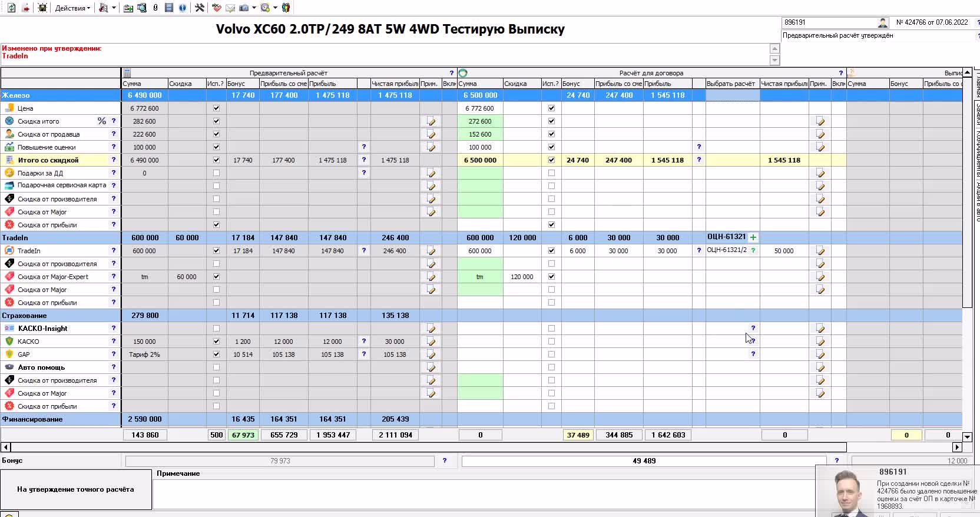This screenshot has height=517, width=980.
Task: Click the contract bonus bar showing 49 489
Action: 644,461
